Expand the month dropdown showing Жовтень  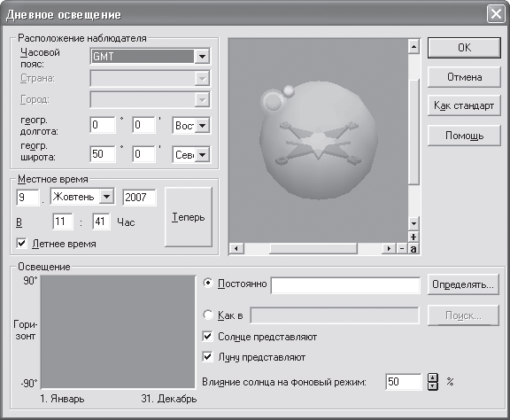(x=106, y=197)
